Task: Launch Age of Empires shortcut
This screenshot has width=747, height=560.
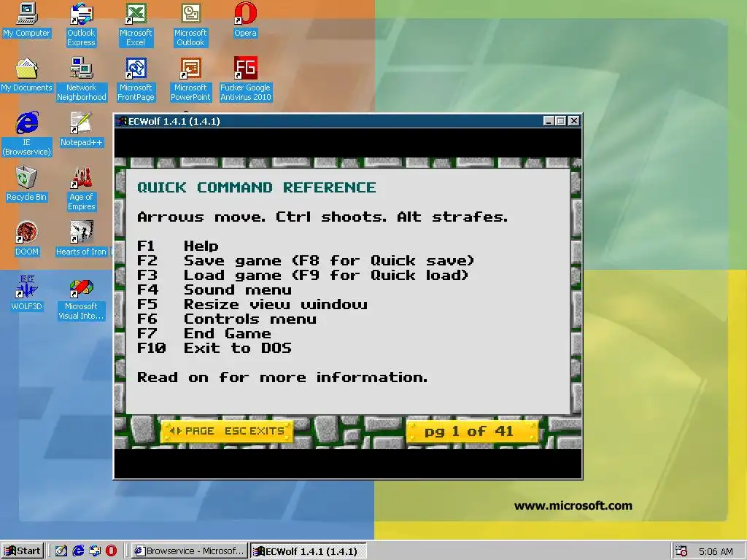Action: tap(82, 188)
